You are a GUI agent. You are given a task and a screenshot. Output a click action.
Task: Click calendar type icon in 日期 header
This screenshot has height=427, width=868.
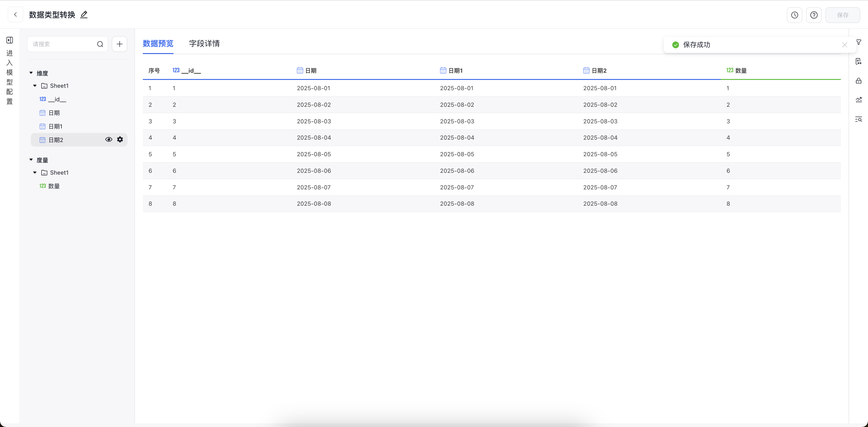tap(300, 71)
